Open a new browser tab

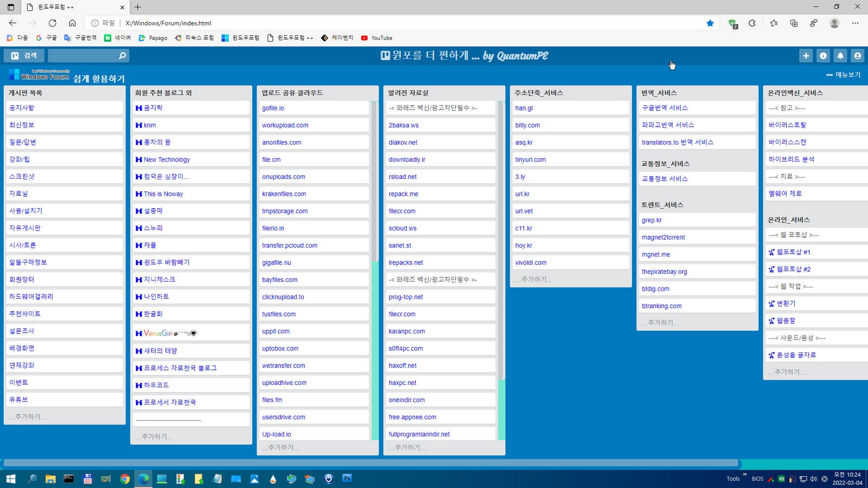click(x=138, y=7)
